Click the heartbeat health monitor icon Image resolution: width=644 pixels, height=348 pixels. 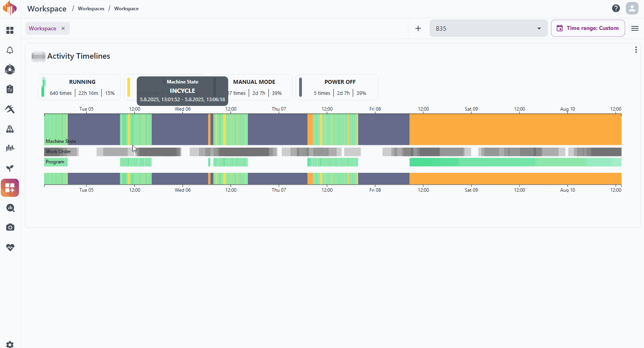[x=10, y=247]
